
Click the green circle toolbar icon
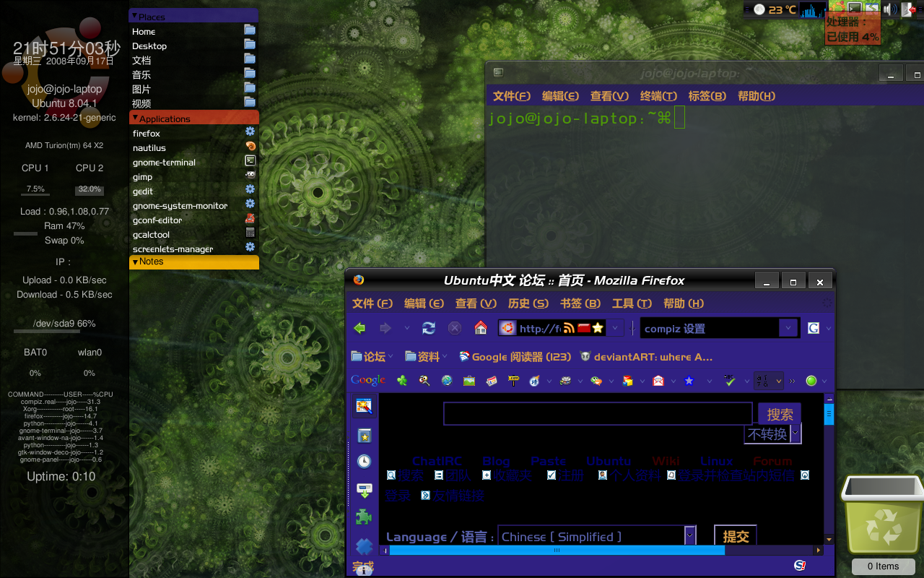(x=811, y=381)
